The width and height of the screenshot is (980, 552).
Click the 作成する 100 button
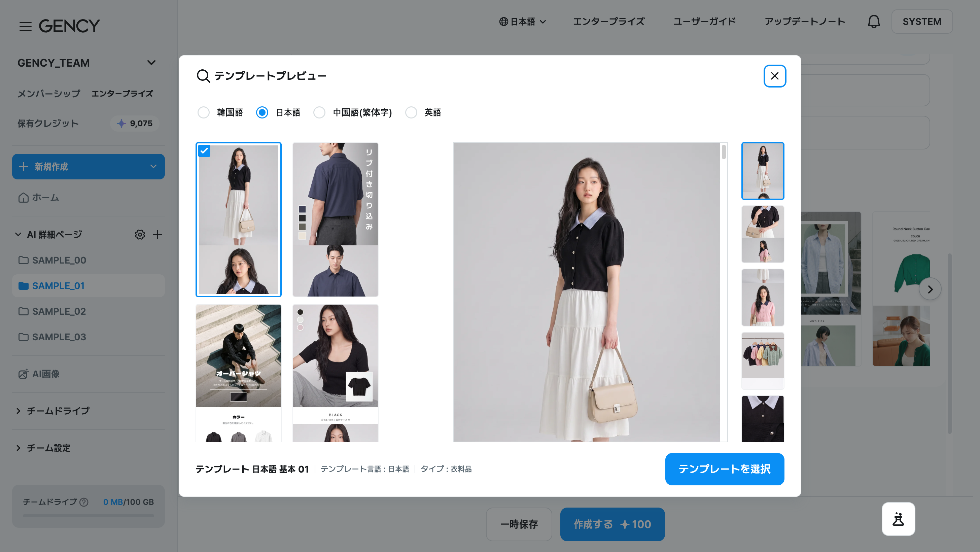[x=612, y=524]
